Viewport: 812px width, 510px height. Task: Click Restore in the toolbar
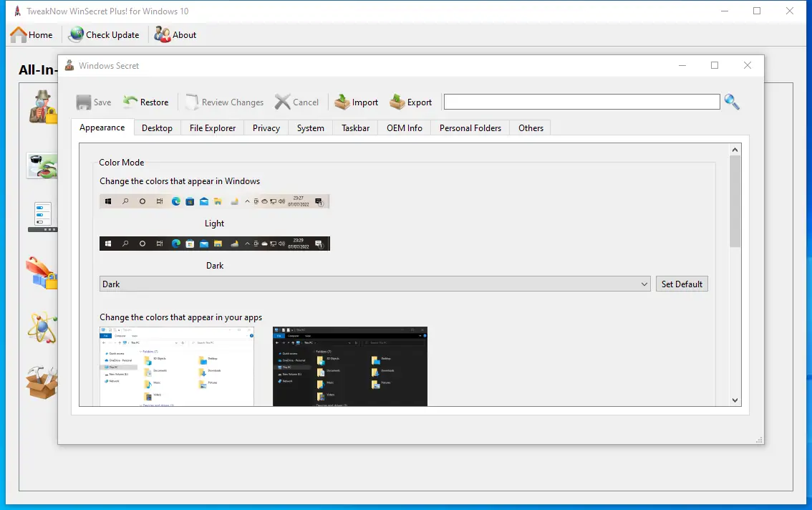click(x=146, y=102)
